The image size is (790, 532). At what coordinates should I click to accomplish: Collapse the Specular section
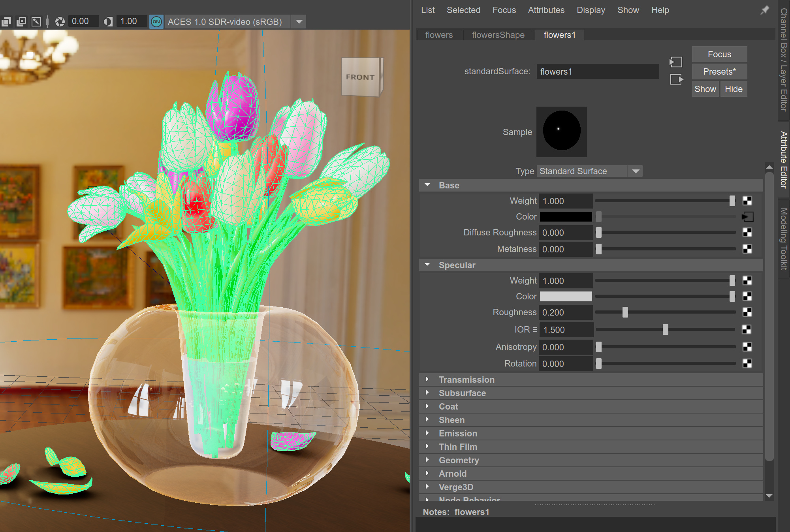[427, 265]
